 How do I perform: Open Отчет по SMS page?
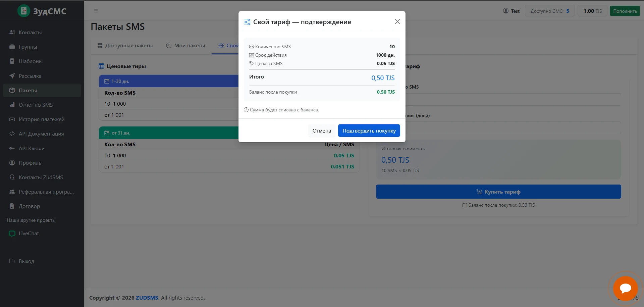point(42,105)
